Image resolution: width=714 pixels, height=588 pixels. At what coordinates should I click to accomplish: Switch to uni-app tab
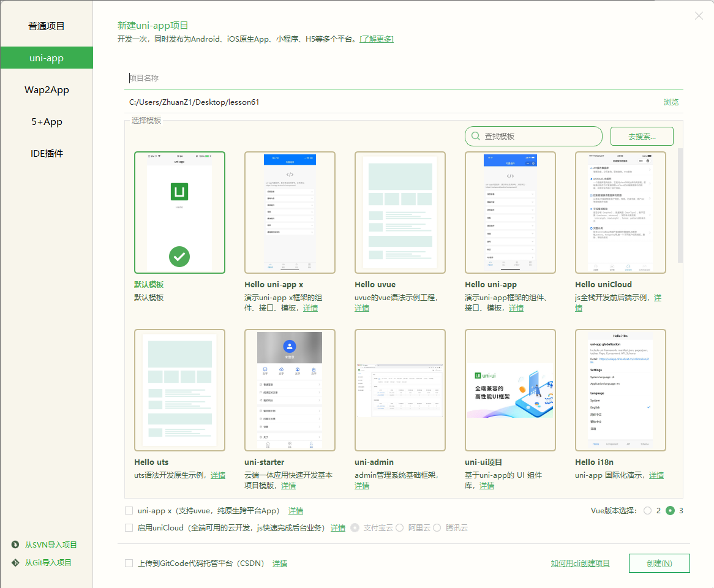pyautogui.click(x=47, y=58)
